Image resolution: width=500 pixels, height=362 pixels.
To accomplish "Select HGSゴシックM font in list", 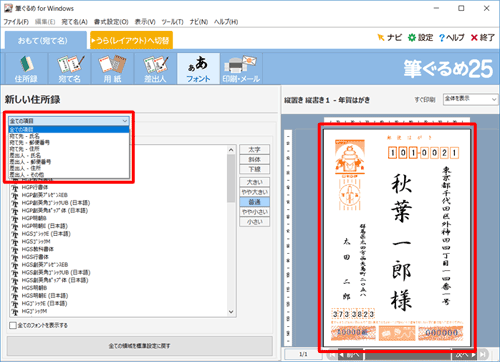I will 36,242.
